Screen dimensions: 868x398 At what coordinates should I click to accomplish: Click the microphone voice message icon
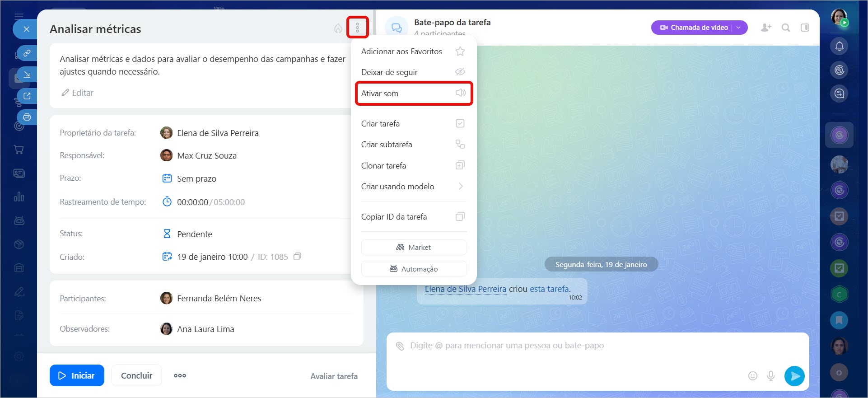(x=771, y=375)
